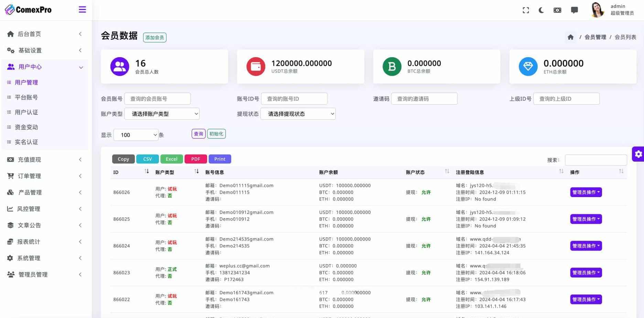The image size is (644, 318).
Task: Enter fullscreen mode from the top bar
Action: (x=526, y=10)
